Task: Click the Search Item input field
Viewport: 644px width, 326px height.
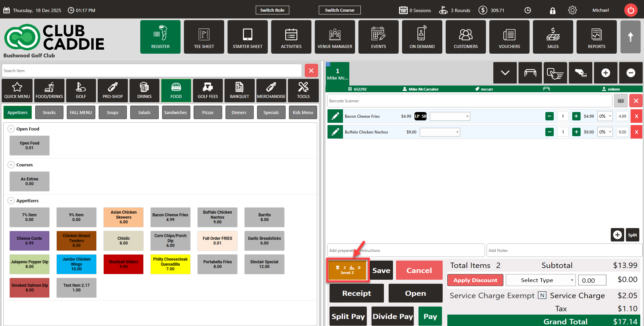Action: click(x=152, y=71)
